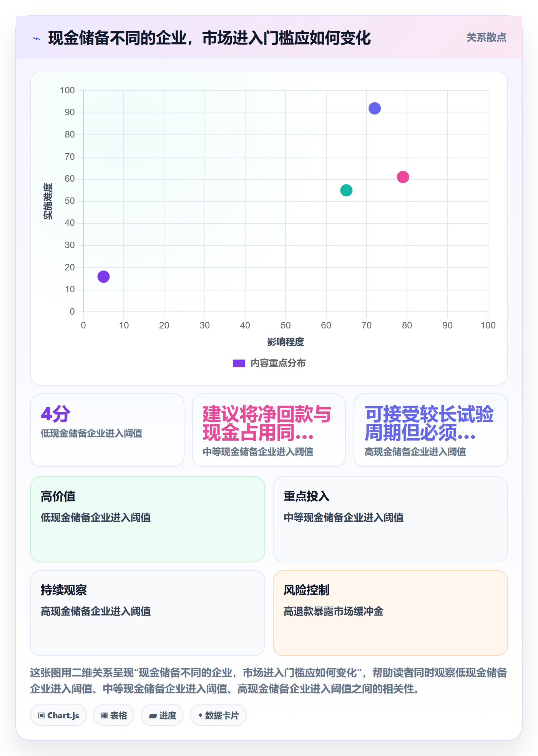This screenshot has width=538, height=756.
Task: Open the 建议将净回款与现金占用同… card
Action: pyautogui.click(x=269, y=430)
